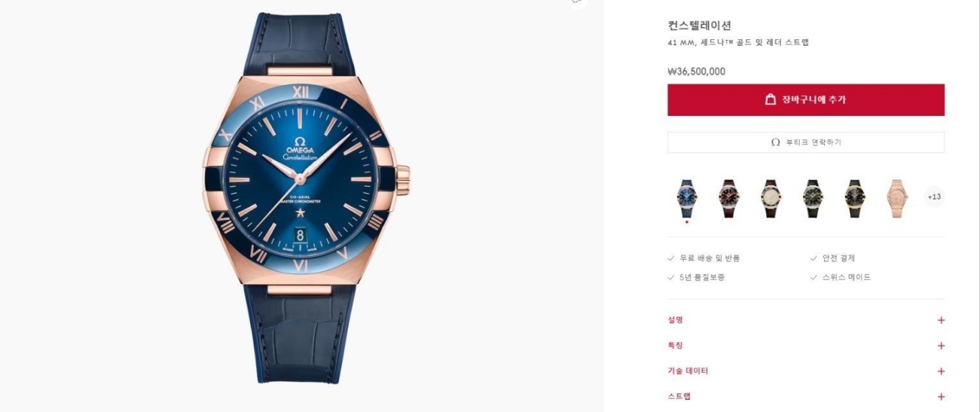Add watch to cart with 장바구니에 추가
This screenshot has width=980, height=412.
806,99
